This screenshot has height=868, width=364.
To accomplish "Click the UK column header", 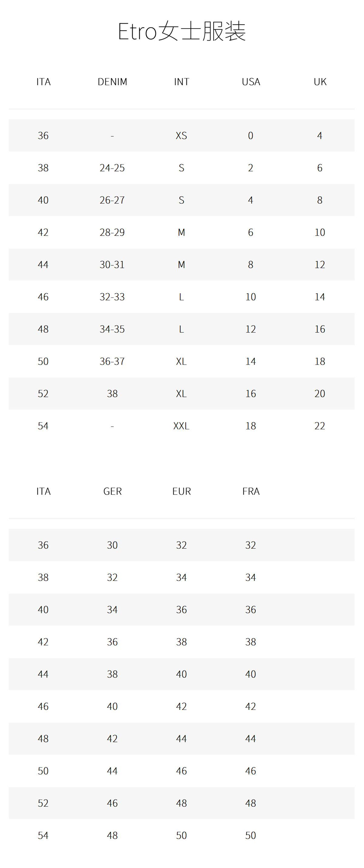I will pos(320,82).
